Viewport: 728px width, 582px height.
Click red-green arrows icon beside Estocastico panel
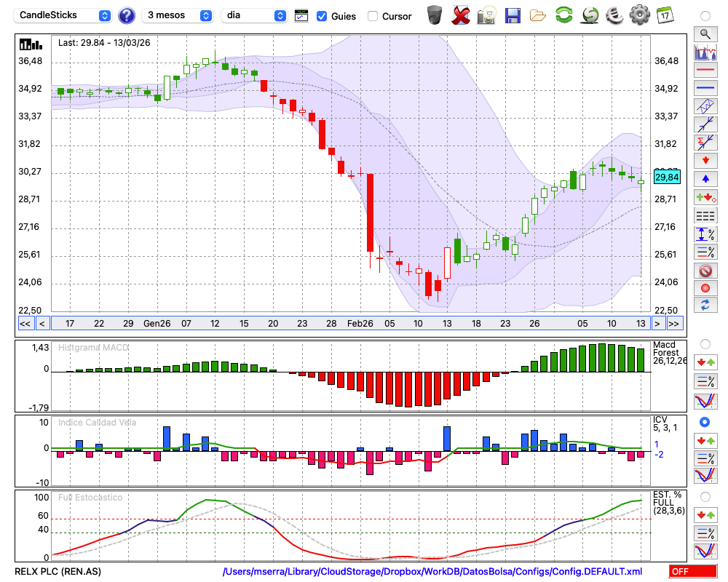click(x=705, y=514)
